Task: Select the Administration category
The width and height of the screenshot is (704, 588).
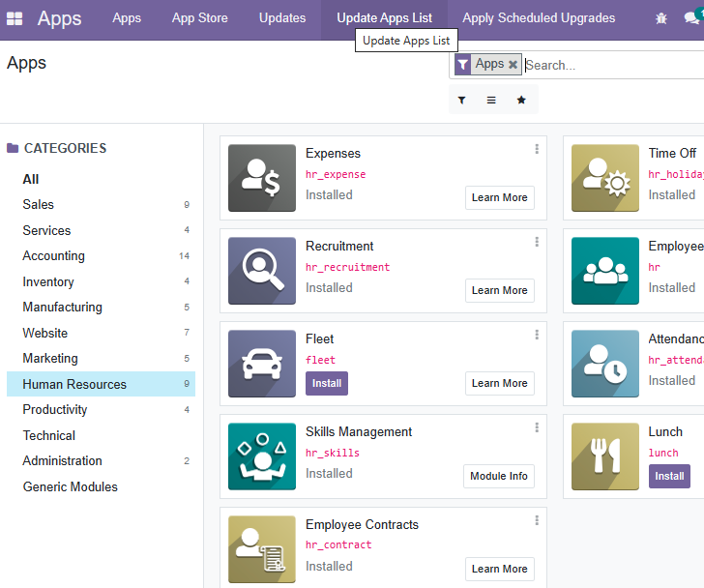Action: tap(101, 461)
